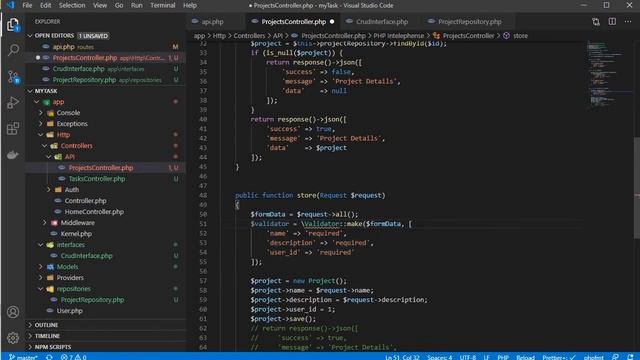Collapse the OPEN EDITORS section

tap(30, 36)
